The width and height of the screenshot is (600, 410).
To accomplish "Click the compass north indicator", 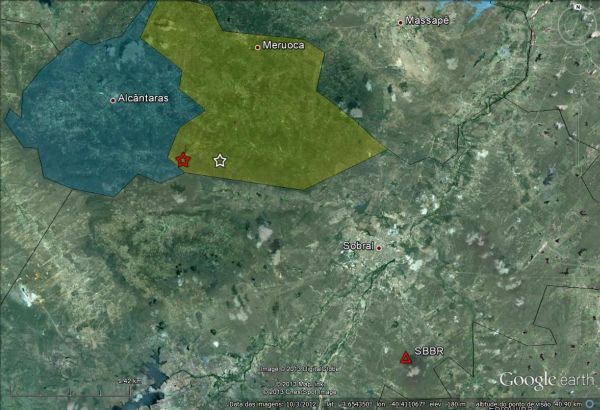I will [x=577, y=9].
